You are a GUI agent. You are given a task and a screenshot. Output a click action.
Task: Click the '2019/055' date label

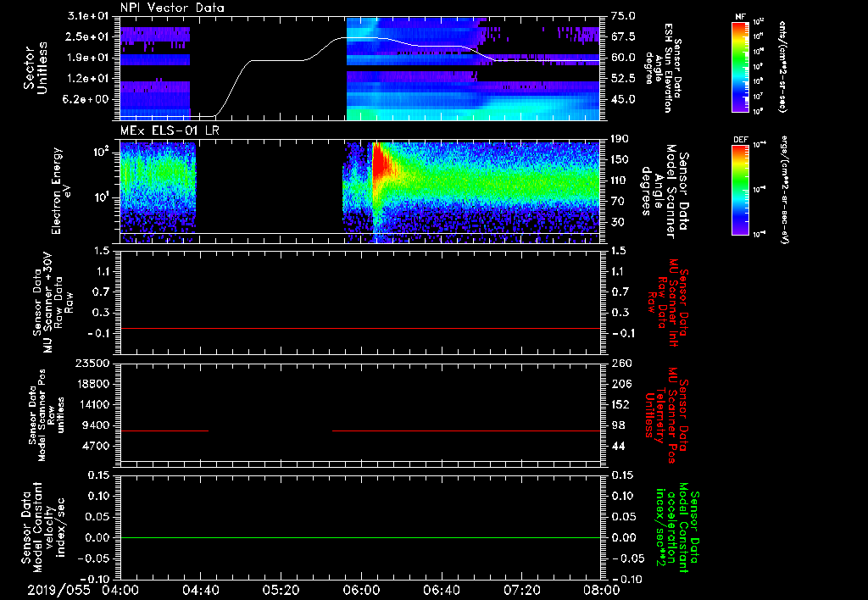pyautogui.click(x=58, y=590)
